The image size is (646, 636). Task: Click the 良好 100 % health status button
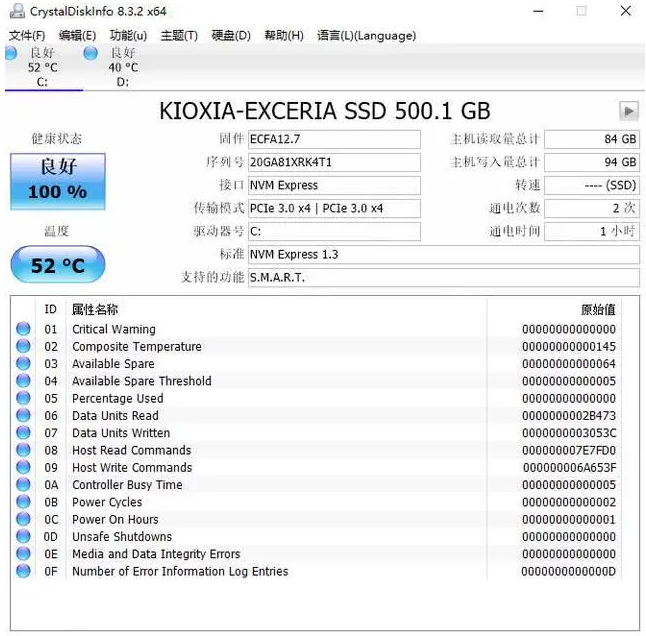[58, 181]
